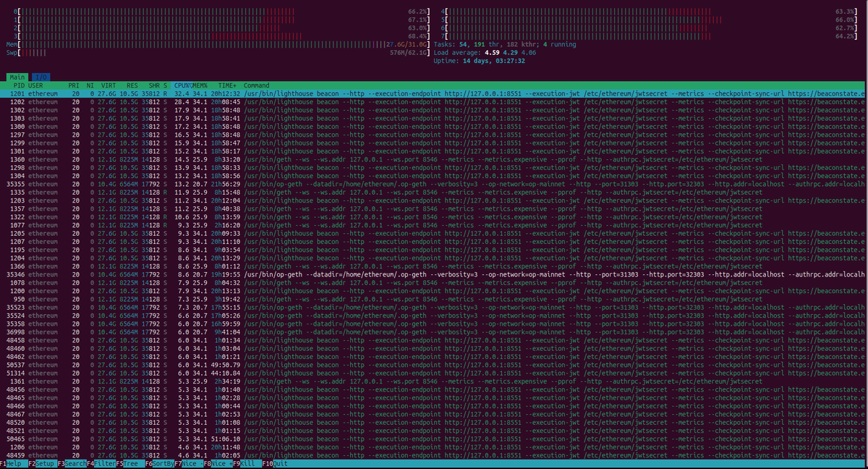Viewport: 868px width, 469px height.
Task: Click F7 Nice - to raise priority
Action: coord(190,463)
